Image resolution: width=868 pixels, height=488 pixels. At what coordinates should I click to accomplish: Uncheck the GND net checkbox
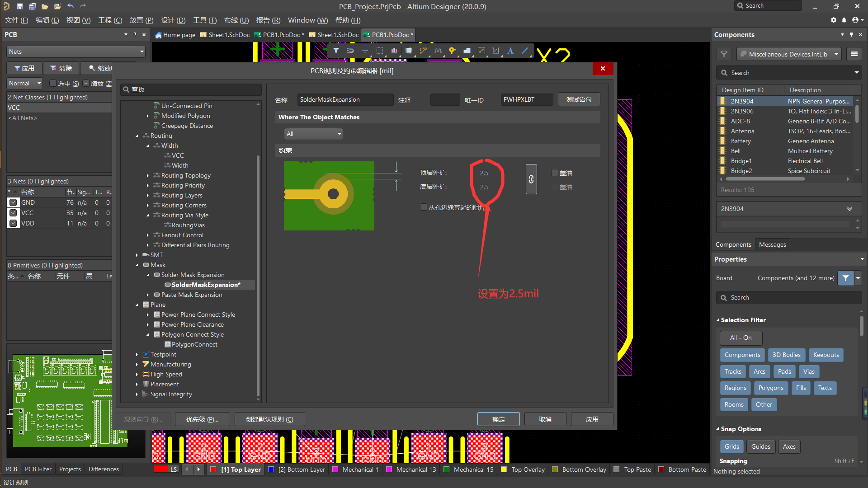coord(13,202)
